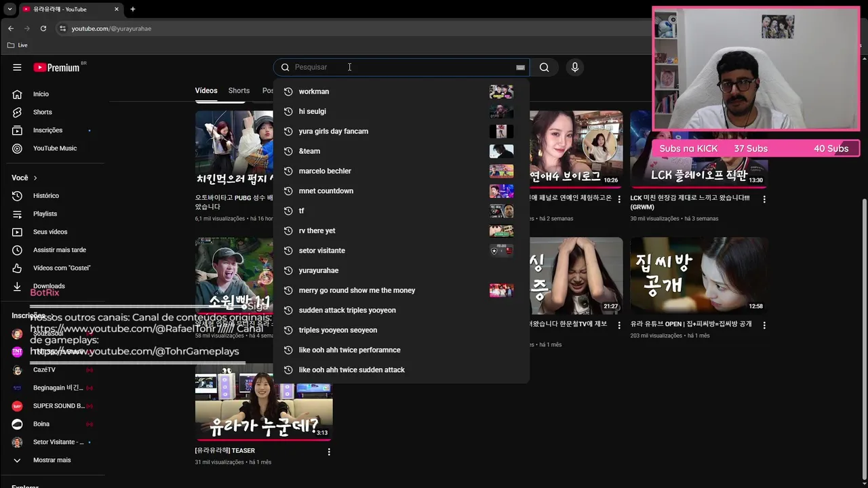
Task: Play the 집씨방 공개 video thumbnail
Action: click(x=699, y=275)
